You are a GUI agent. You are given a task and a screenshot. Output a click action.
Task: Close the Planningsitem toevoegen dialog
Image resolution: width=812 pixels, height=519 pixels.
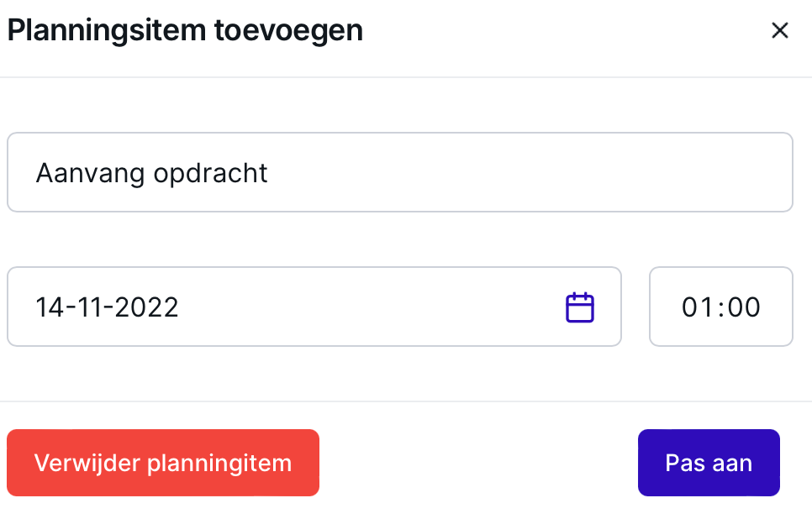(779, 30)
